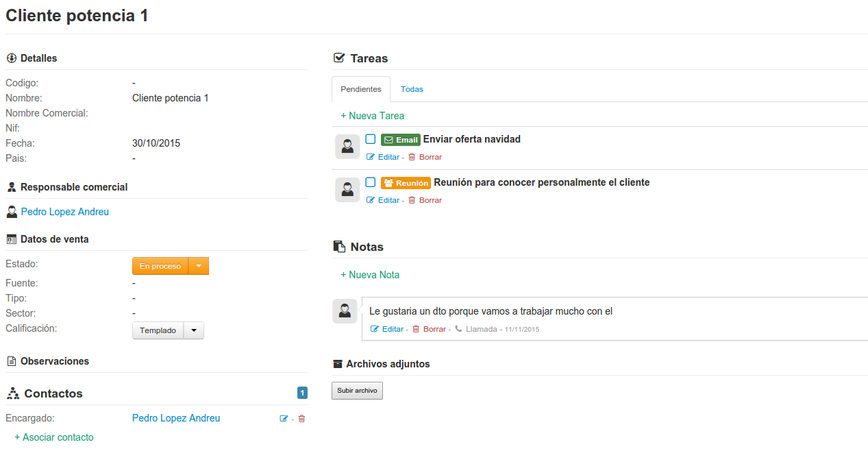Click the Detalles globe icon
The width and height of the screenshot is (868, 451).
click(11, 58)
